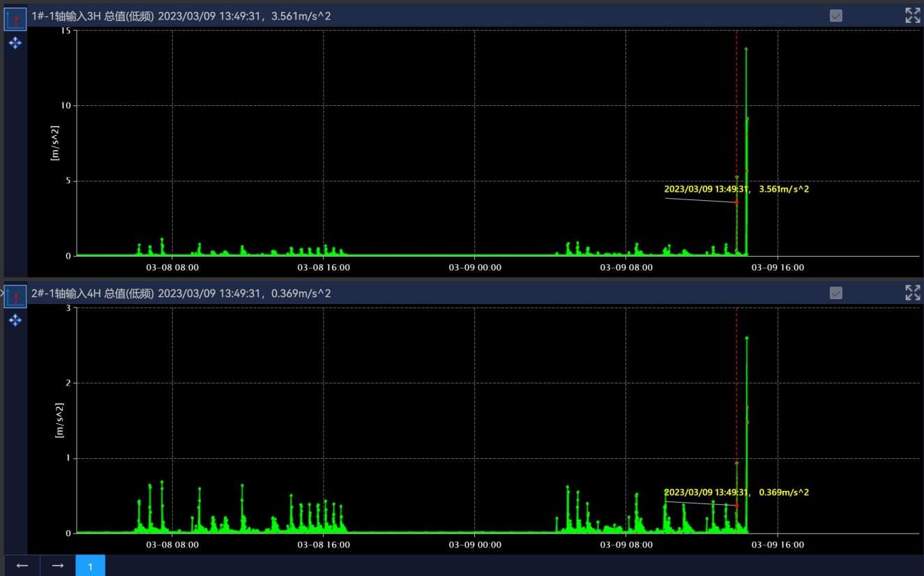Activate the pan arrows icon in the 2# chart
The image size is (924, 576).
point(15,320)
